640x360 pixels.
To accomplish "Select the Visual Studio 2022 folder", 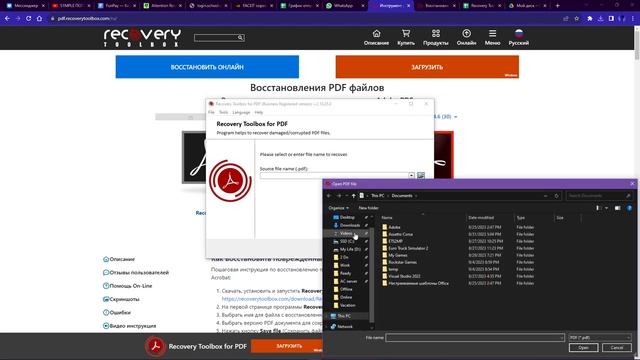I will (404, 276).
